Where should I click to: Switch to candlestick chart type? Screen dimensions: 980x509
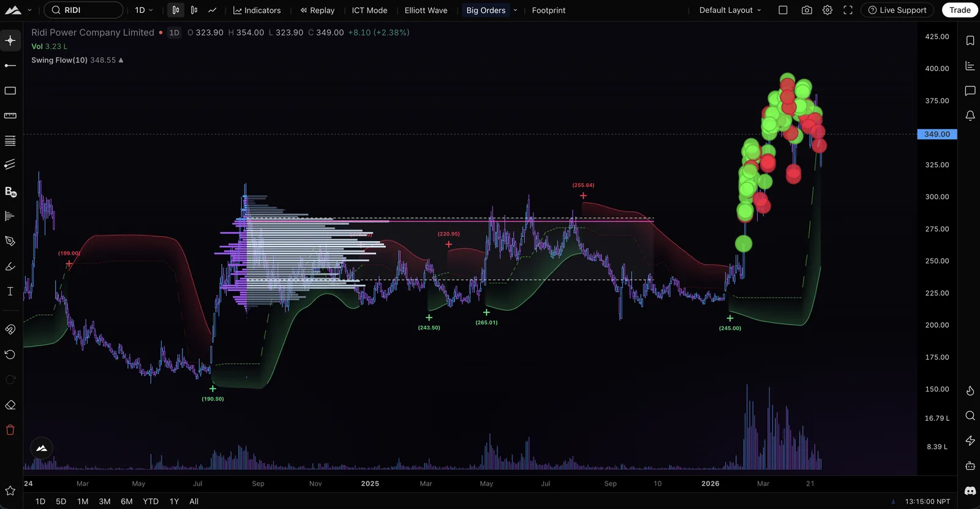[176, 10]
